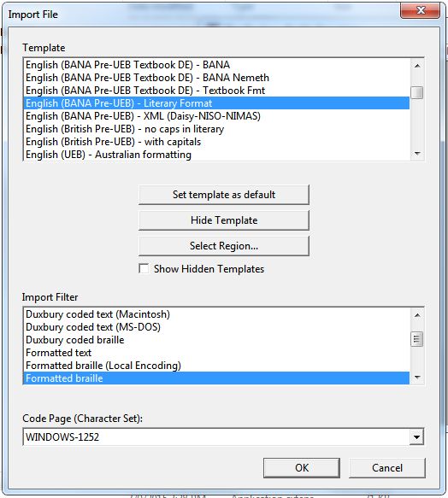Pick Duxbury coded text (MS-DOS) filter

pyautogui.click(x=216, y=327)
